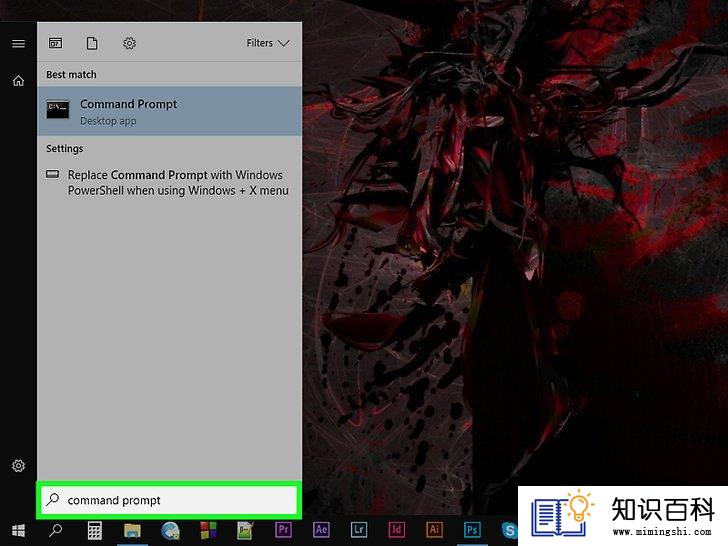The height and width of the screenshot is (546, 728).
Task: Click magnifier icon inside search box
Action: (x=52, y=500)
